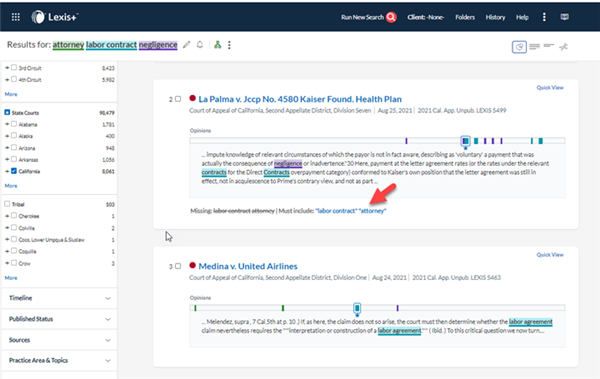Click La Palma red Shepard's signal icon

pyautogui.click(x=192, y=98)
